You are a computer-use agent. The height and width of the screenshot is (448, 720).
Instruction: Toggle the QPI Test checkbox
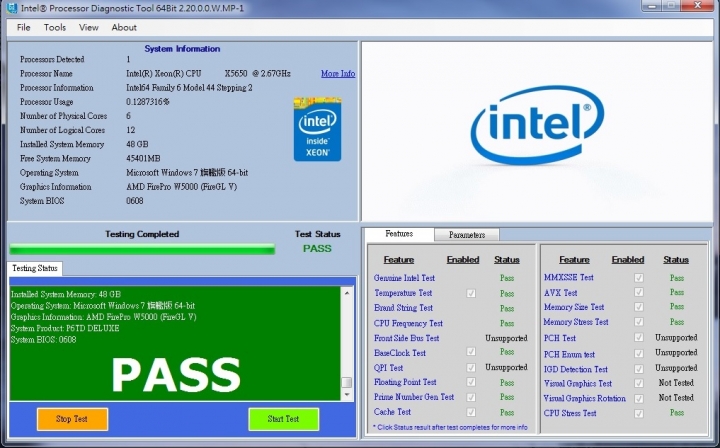(x=471, y=368)
